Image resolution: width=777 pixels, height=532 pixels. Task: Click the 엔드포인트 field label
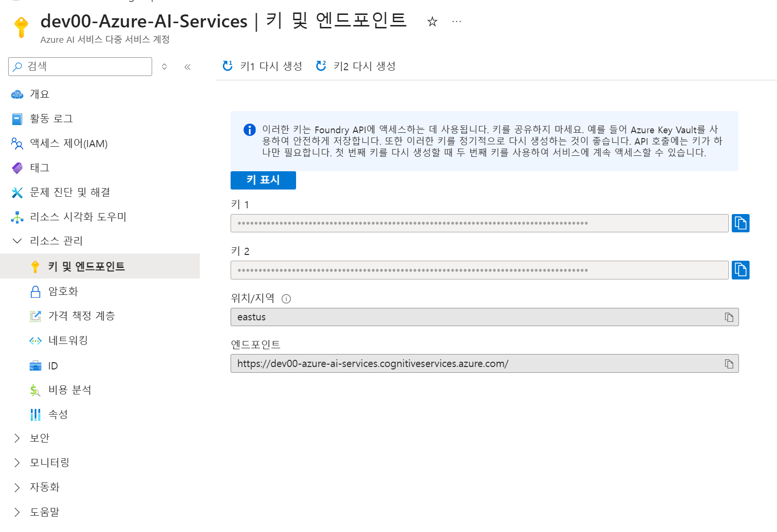[256, 344]
